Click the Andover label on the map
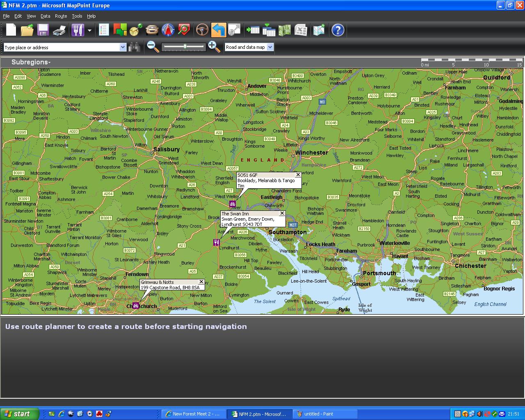The height and width of the screenshot is (420, 525). click(257, 86)
